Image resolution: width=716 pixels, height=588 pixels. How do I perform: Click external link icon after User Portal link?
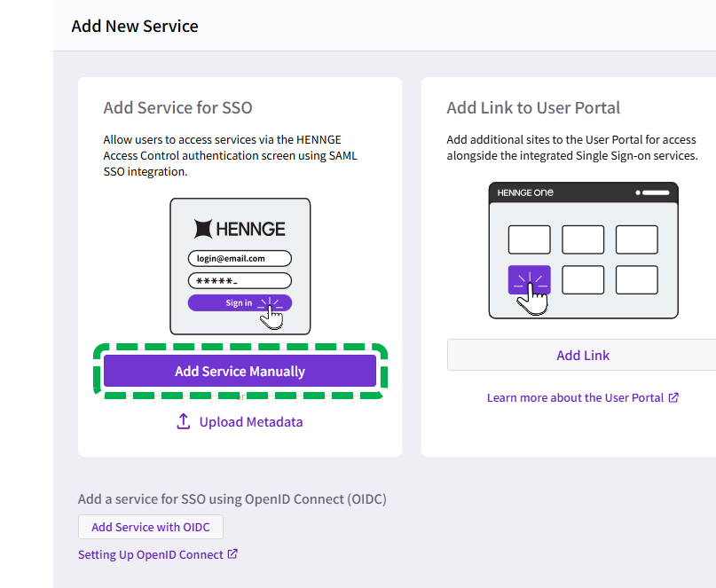coord(673,397)
